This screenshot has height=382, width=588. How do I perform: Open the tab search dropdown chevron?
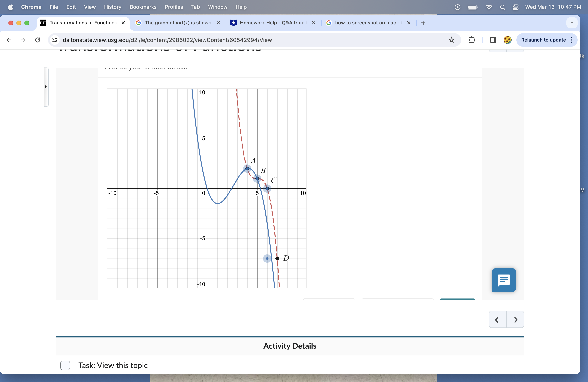click(x=572, y=23)
